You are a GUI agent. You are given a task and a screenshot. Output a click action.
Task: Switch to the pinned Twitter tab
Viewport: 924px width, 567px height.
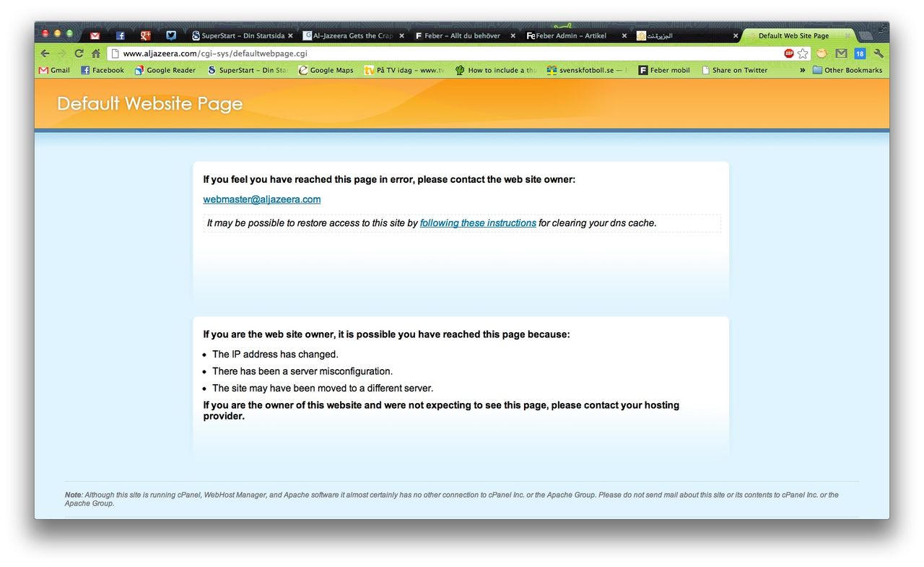pos(171,35)
